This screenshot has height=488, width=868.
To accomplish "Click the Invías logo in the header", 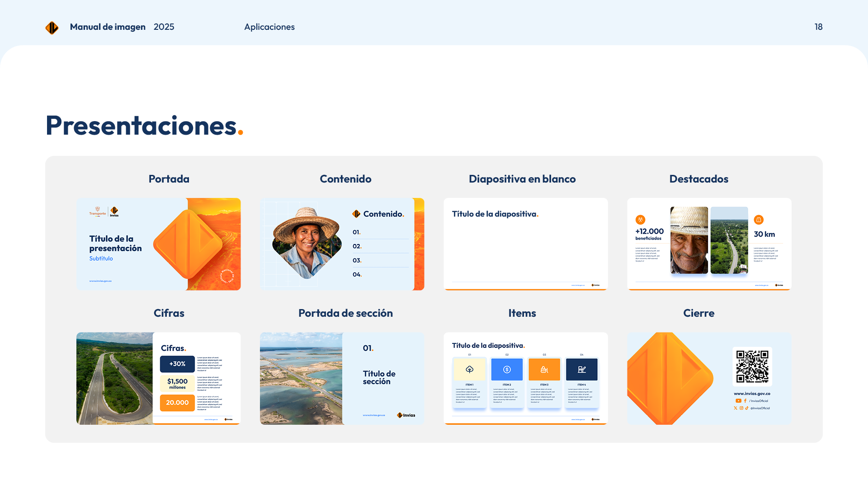I will (52, 28).
